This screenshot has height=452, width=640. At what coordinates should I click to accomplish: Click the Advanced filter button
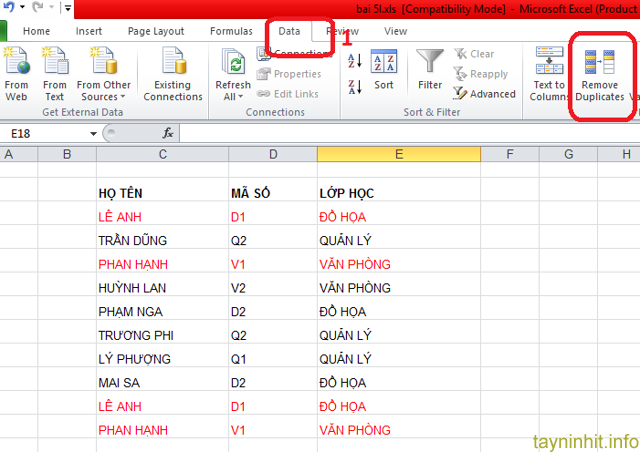pos(485,94)
